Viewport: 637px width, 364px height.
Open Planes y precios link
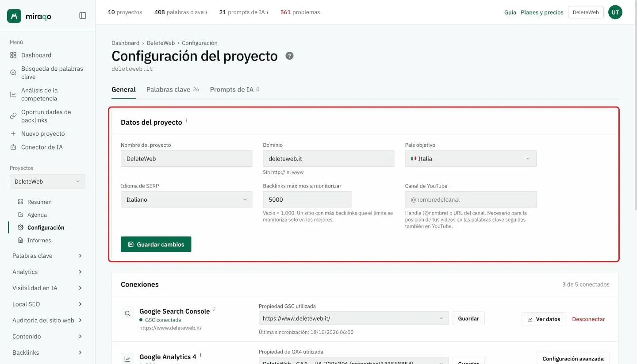[542, 12]
